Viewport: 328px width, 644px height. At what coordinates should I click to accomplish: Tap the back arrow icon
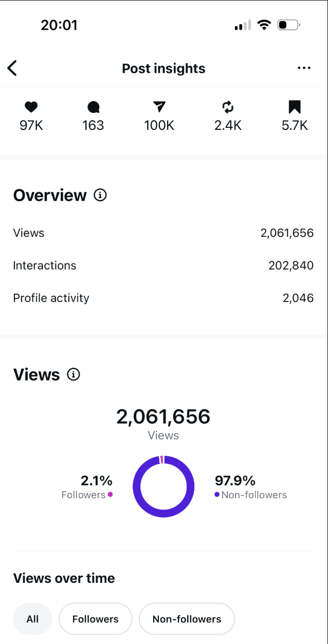[x=12, y=68]
